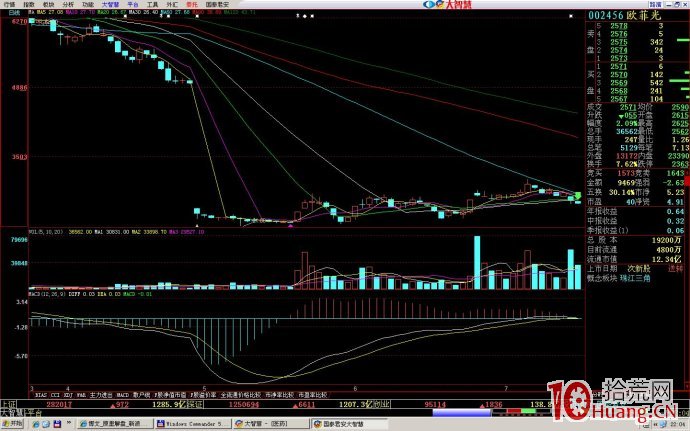The width and height of the screenshot is (690, 431).
Task: Click the floppy disk quick launch icon
Action: [57, 424]
